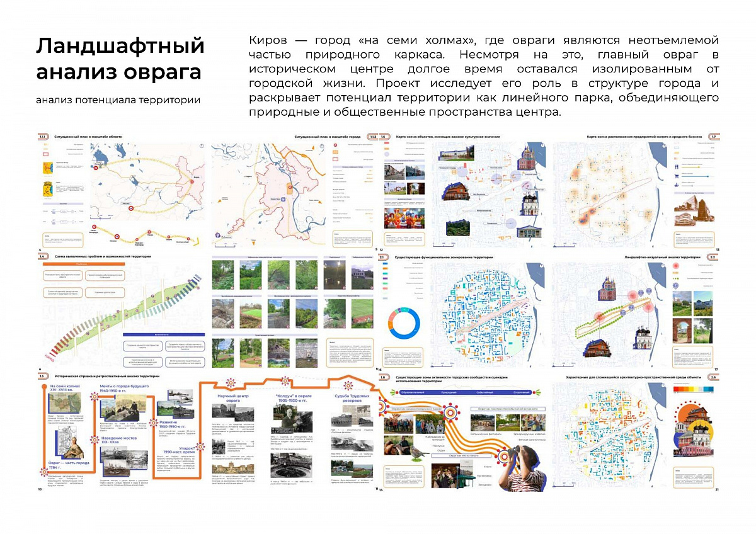This screenshot has width=756, height=534.
Task: Select the 'Спортивный' label in activity zones bar
Action: point(521,392)
